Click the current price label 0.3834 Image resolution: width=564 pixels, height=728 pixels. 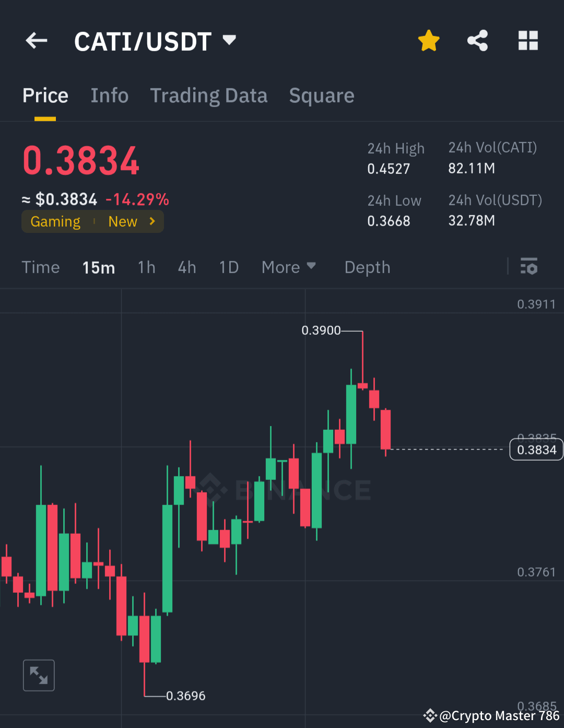click(x=536, y=449)
